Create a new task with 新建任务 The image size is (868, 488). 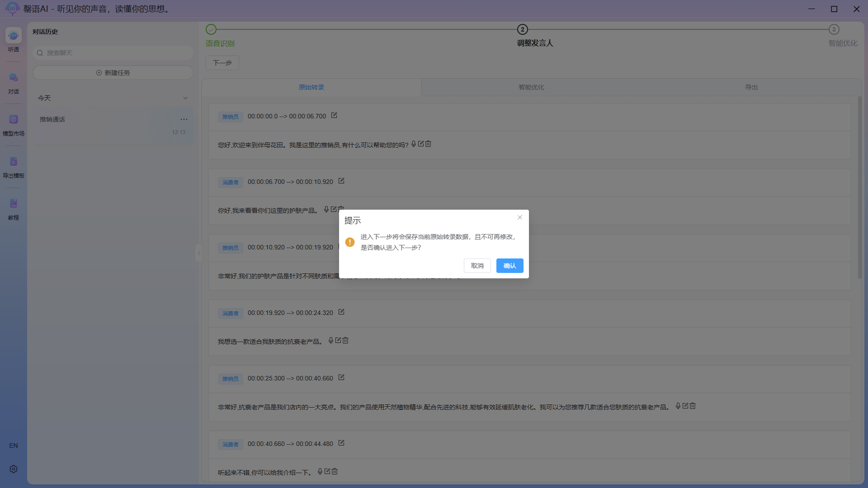113,73
